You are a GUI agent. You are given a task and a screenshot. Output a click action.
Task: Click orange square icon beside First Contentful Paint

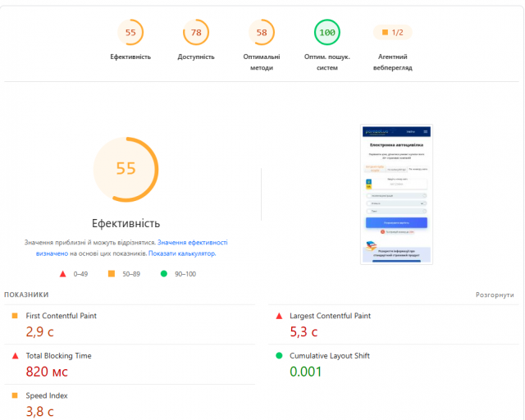[15, 316]
